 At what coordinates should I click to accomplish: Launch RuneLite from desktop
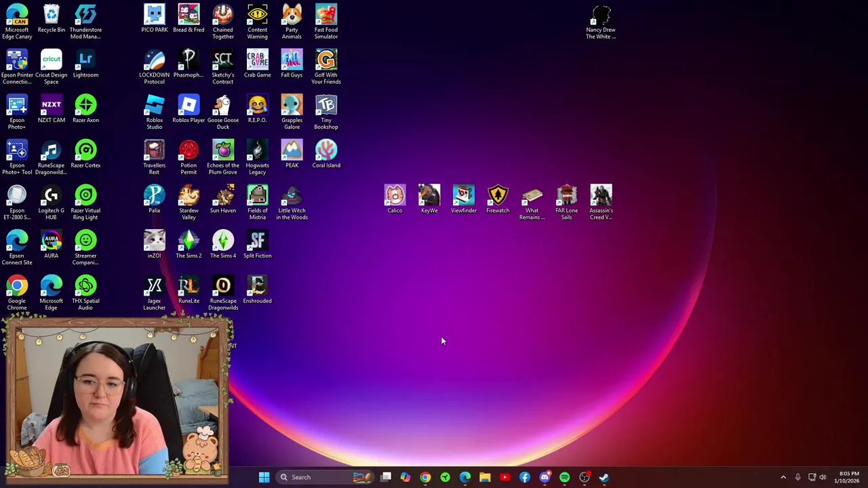189,290
